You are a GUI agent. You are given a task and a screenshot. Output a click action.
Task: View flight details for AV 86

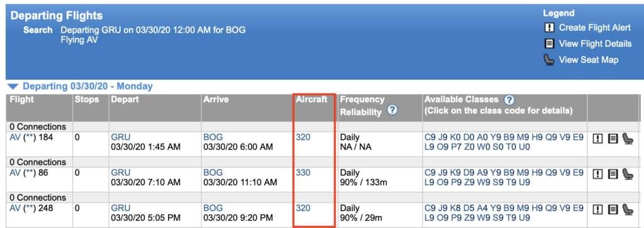[x=613, y=174]
